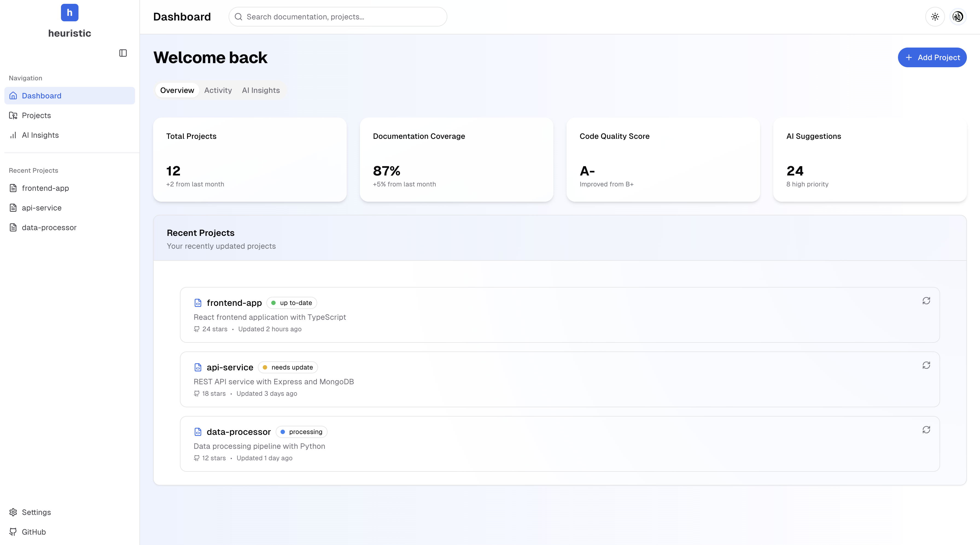
Task: Open data-processor from sidebar recent projects
Action: (x=49, y=227)
